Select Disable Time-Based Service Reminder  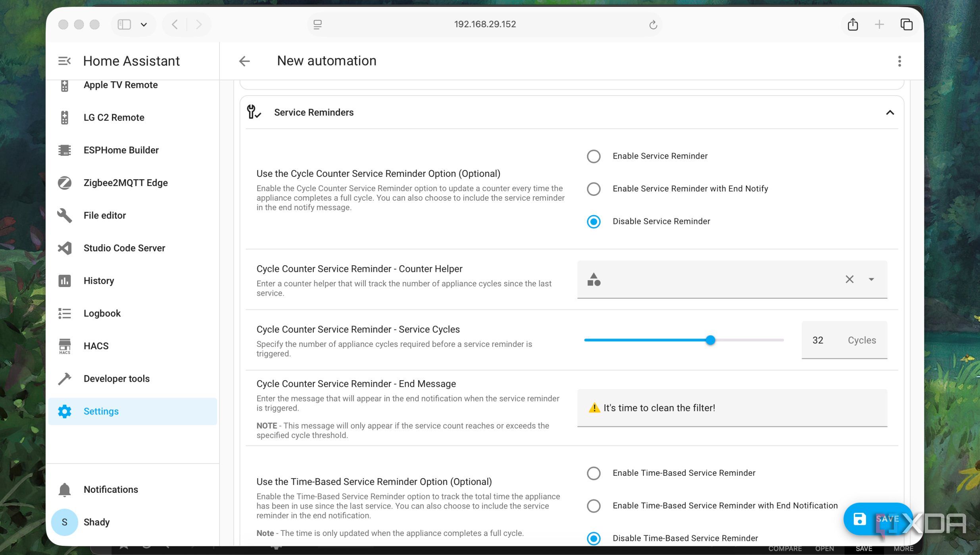coord(594,538)
